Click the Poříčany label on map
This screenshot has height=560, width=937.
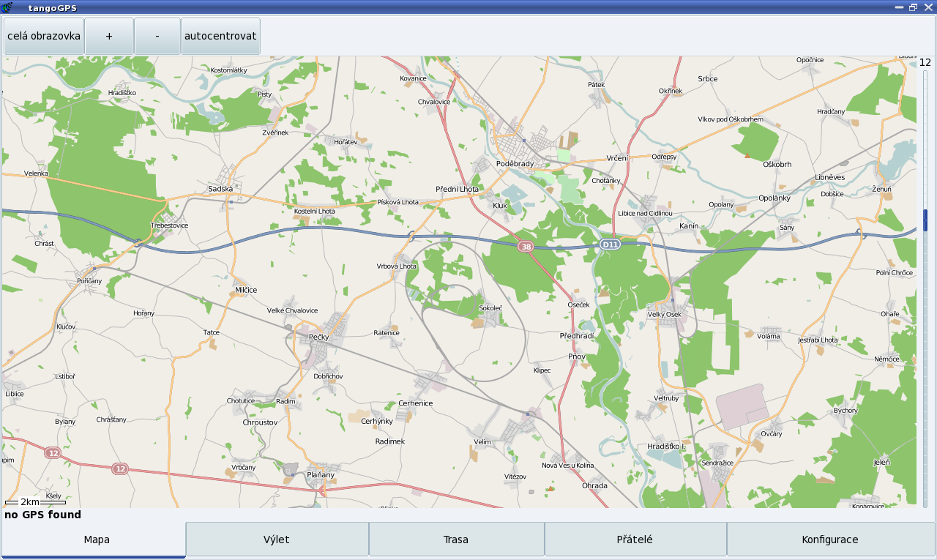pos(89,282)
